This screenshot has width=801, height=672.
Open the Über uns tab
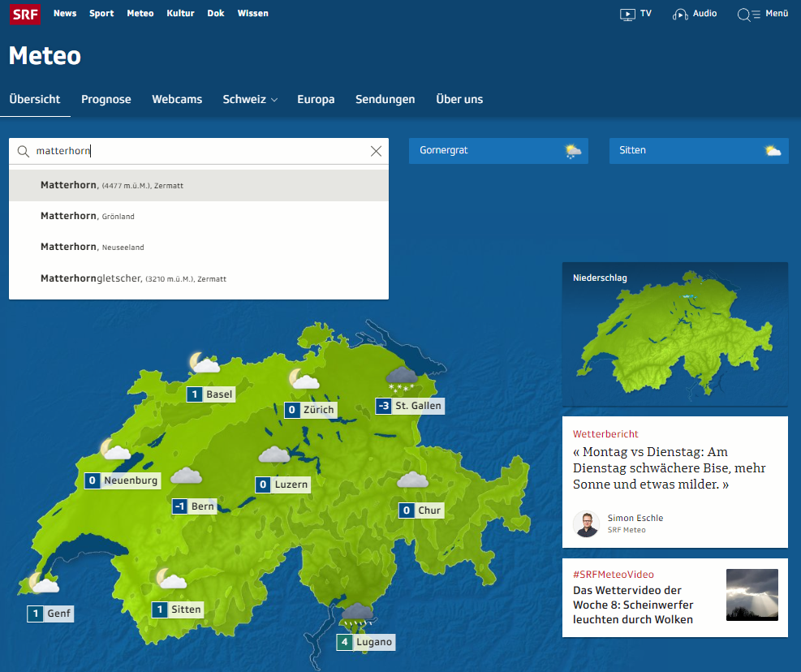tap(459, 99)
